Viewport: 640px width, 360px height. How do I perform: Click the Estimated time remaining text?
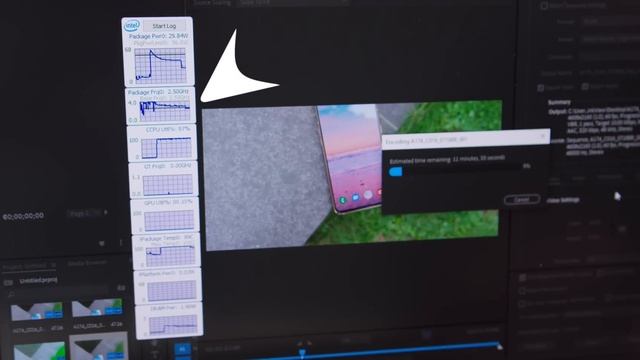pyautogui.click(x=447, y=159)
